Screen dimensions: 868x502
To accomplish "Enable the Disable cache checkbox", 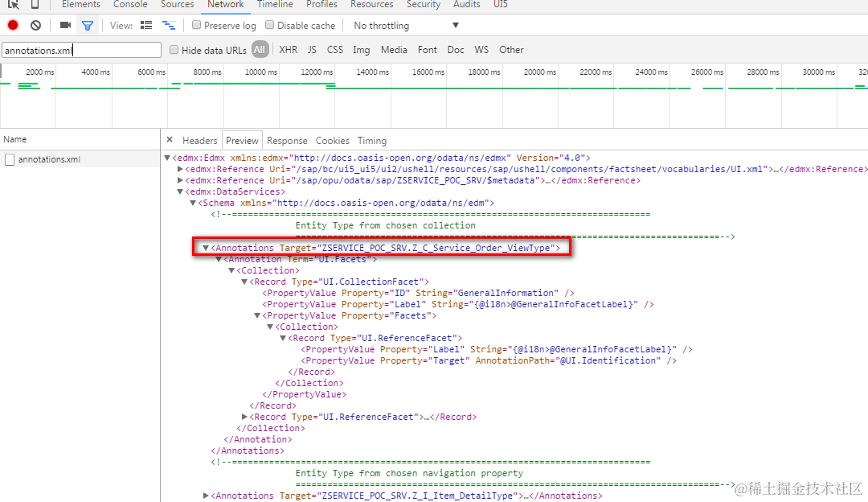I will [x=269, y=25].
